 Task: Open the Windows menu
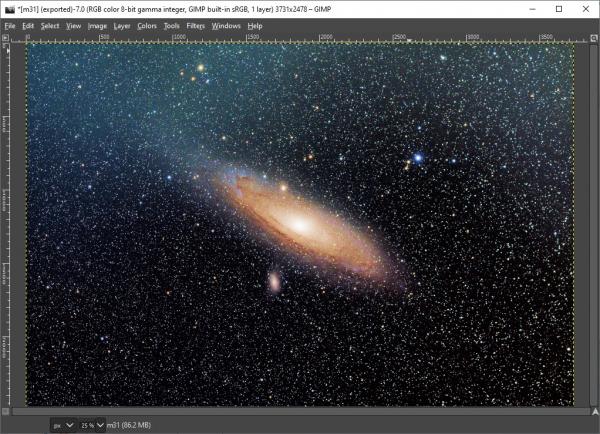(x=226, y=26)
